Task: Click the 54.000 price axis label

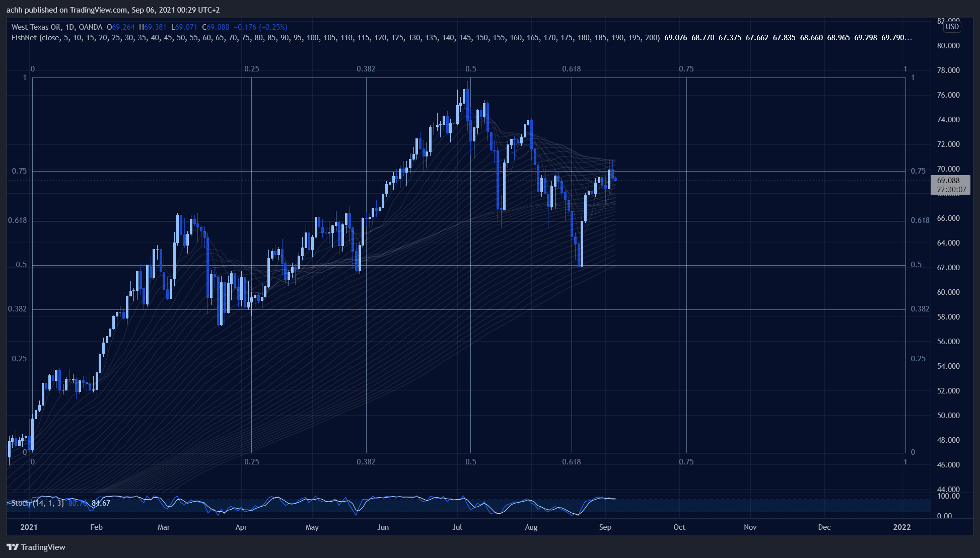Action: click(948, 366)
